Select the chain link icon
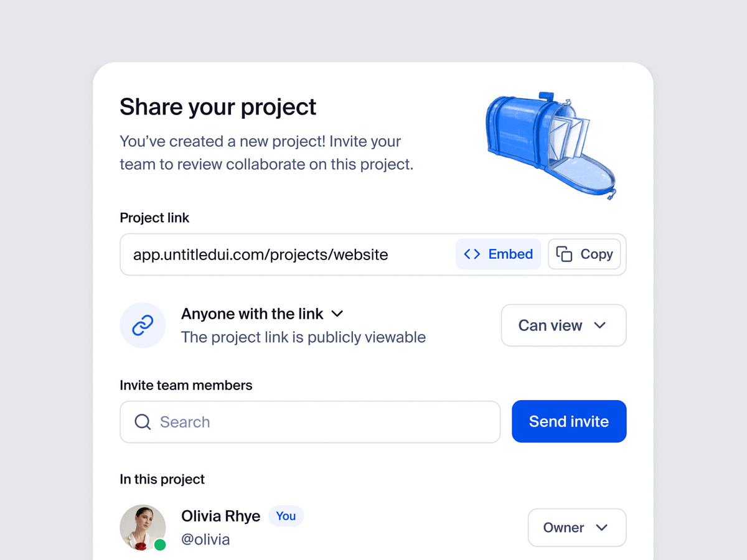Viewport: 747px width, 560px height. [143, 325]
